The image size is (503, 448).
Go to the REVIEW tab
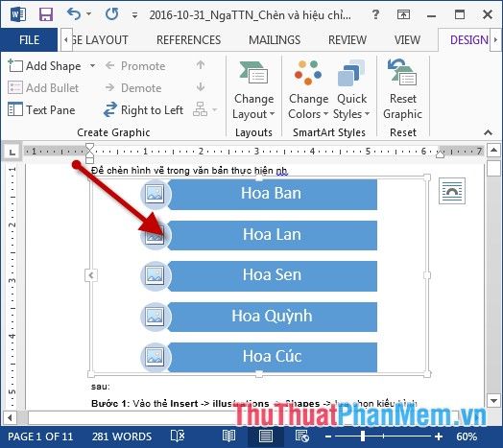click(x=347, y=40)
